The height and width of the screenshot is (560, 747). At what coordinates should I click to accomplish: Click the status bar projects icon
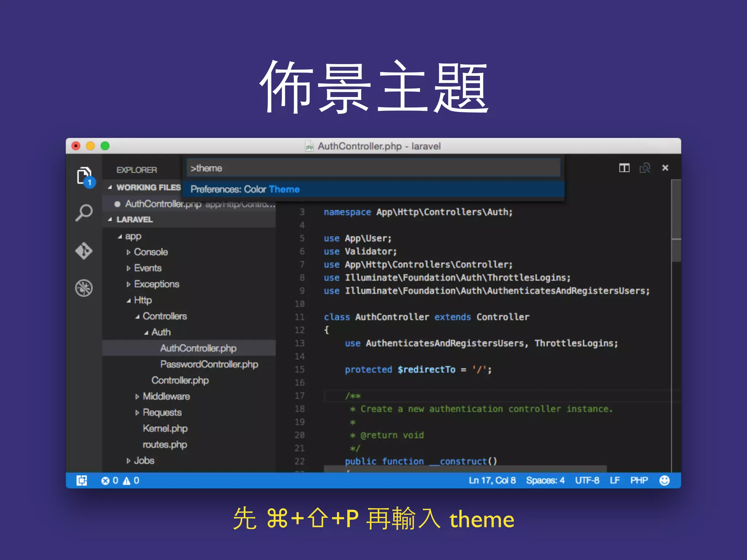82,481
